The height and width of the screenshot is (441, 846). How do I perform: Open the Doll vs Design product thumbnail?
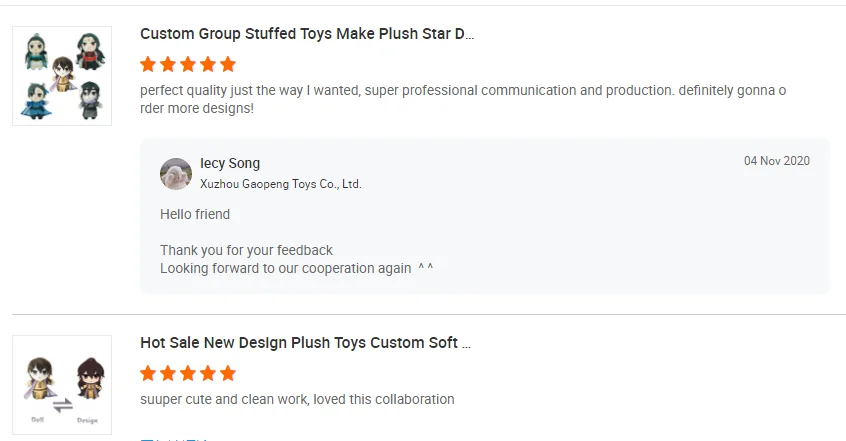62,385
